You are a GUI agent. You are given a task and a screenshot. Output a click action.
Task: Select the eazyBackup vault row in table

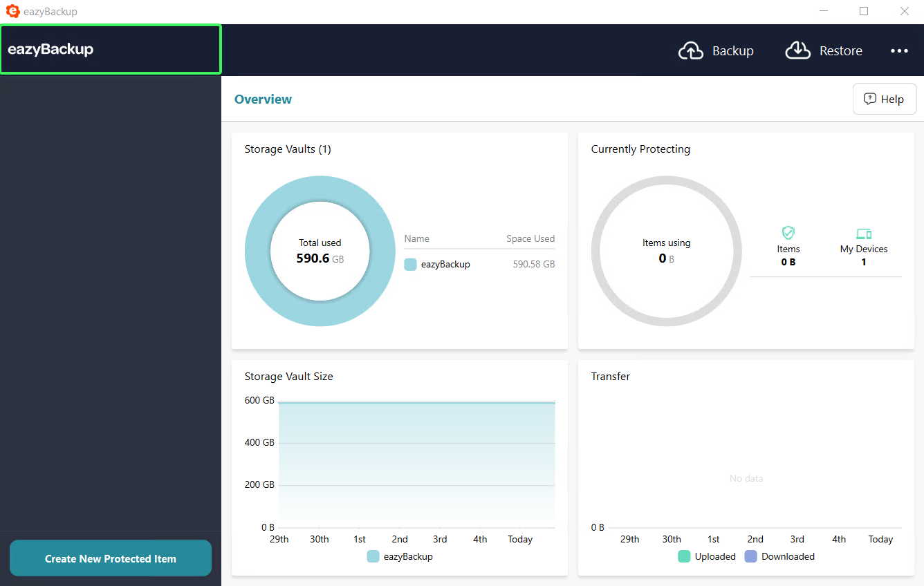(x=479, y=264)
